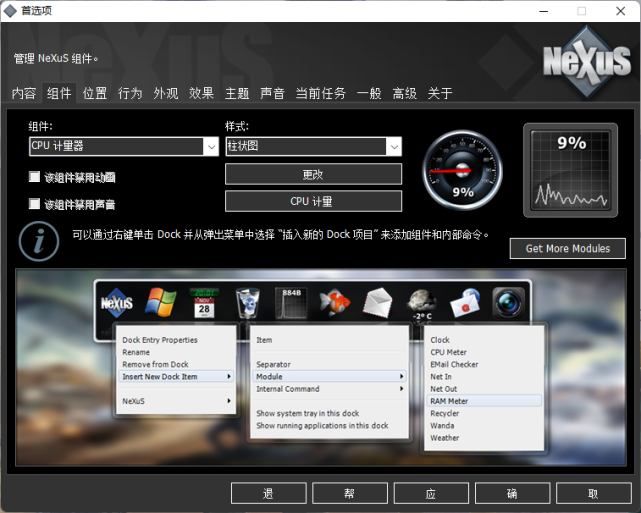641x513 pixels.
Task: Click the 应 button at the bottom
Action: [431, 493]
